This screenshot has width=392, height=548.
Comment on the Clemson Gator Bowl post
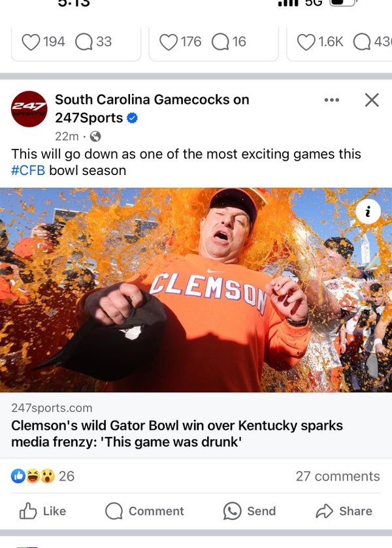[144, 511]
